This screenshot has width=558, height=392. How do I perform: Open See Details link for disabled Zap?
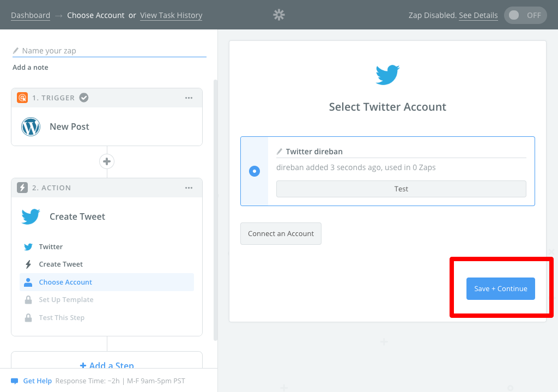coord(478,15)
